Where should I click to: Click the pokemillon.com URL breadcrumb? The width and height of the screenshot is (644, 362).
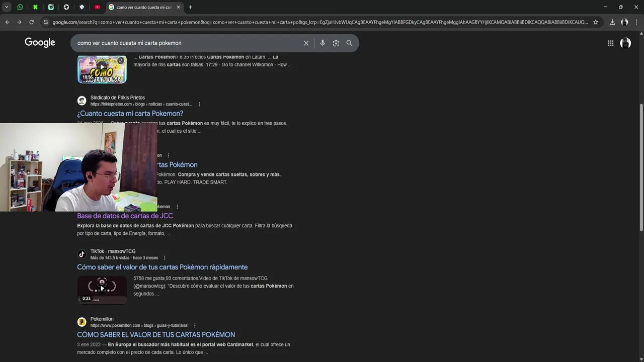click(x=139, y=326)
